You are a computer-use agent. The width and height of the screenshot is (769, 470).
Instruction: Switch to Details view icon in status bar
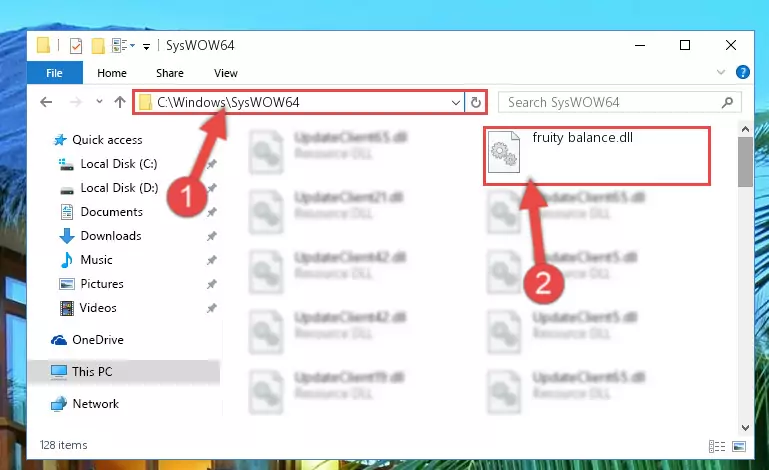(x=717, y=446)
